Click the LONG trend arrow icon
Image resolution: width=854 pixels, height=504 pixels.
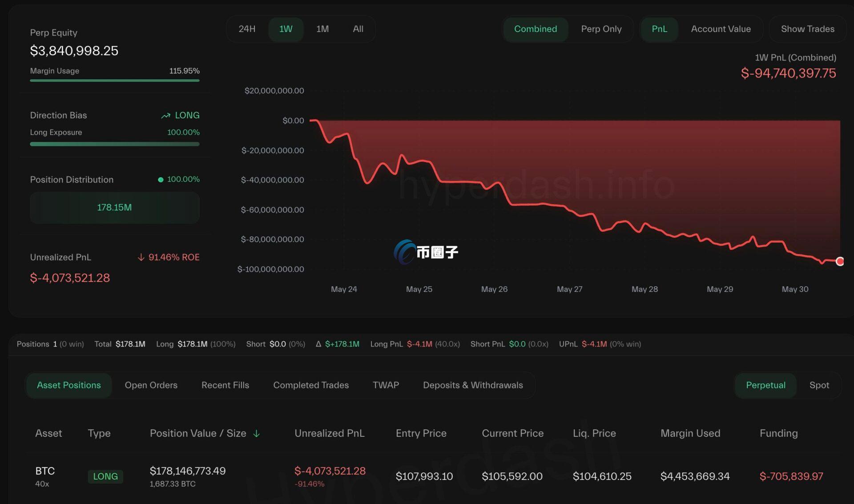[165, 116]
